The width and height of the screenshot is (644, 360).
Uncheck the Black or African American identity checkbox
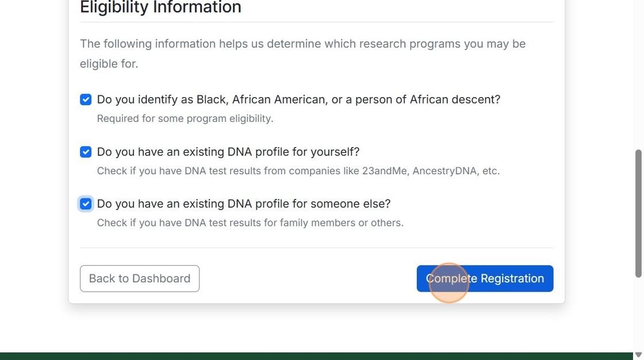[x=86, y=99]
